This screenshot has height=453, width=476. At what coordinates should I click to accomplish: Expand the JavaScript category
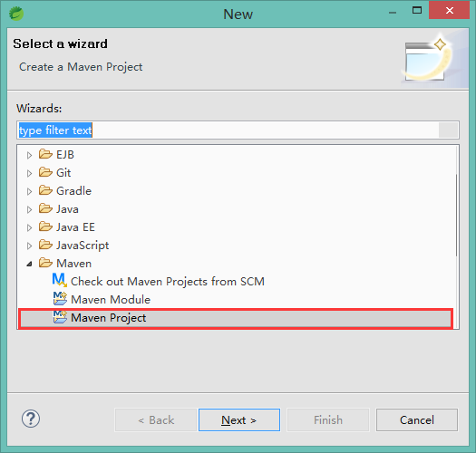point(29,246)
